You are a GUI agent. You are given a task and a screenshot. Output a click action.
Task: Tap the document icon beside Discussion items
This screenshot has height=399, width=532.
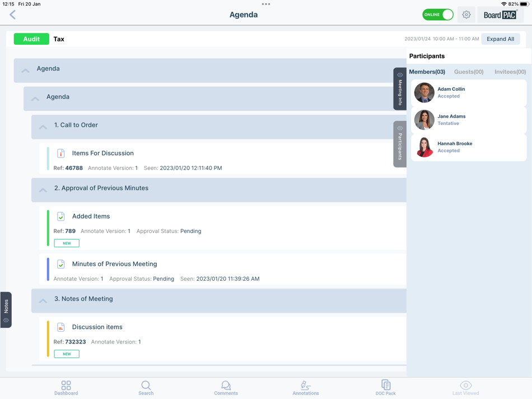62,327
